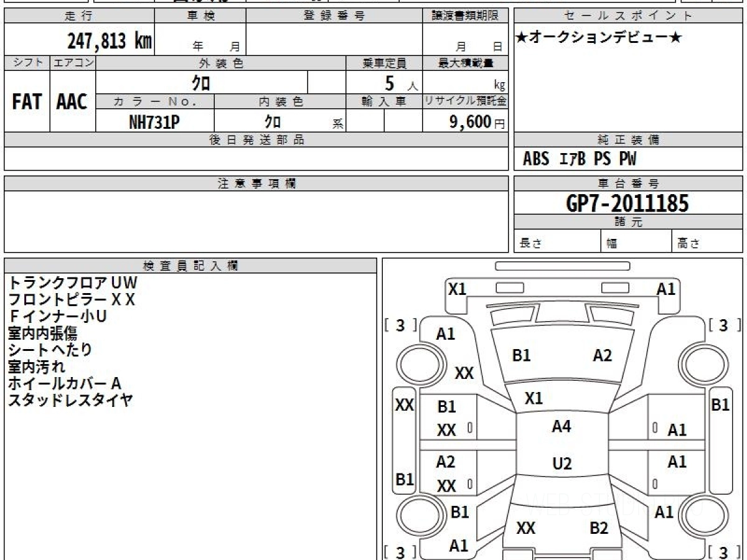This screenshot has height=560, width=747.
Task: Click the 輸入車 header cell
Action: (384, 101)
